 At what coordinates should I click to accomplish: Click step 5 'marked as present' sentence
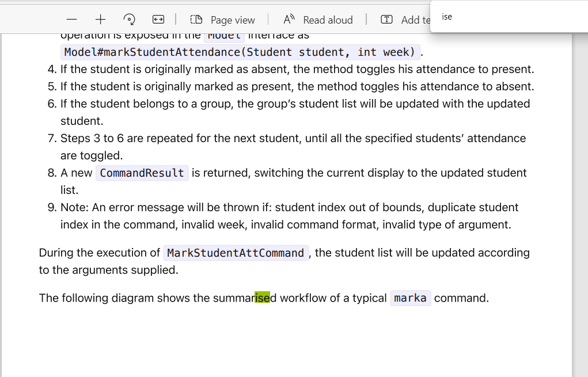[297, 86]
